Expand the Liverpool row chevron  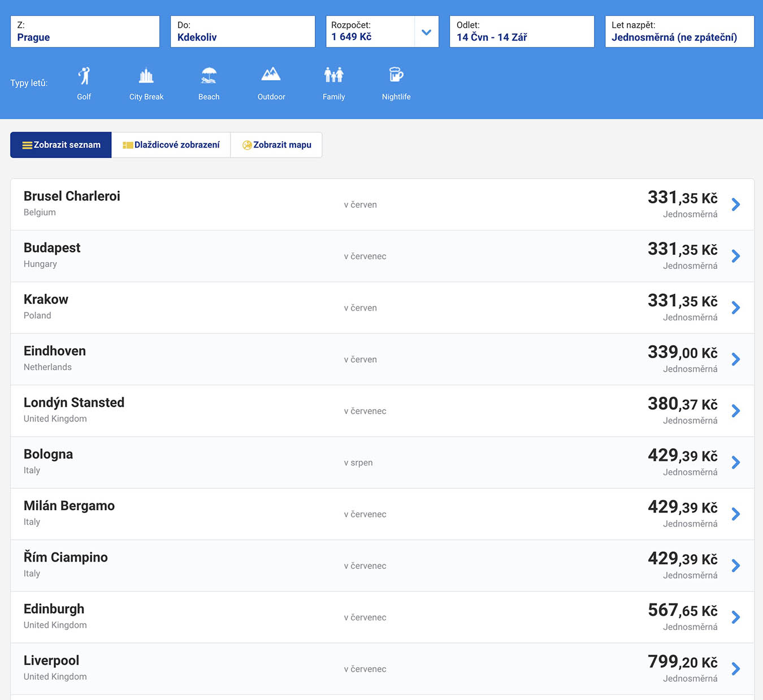(x=736, y=669)
